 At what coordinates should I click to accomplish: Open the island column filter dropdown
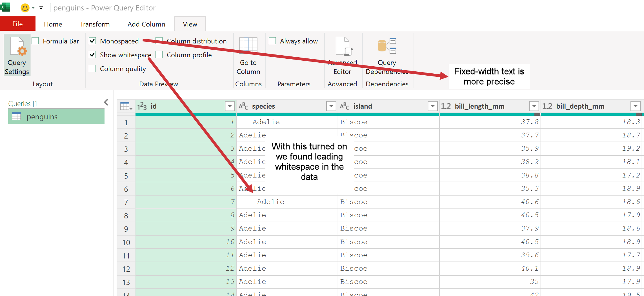(x=432, y=106)
